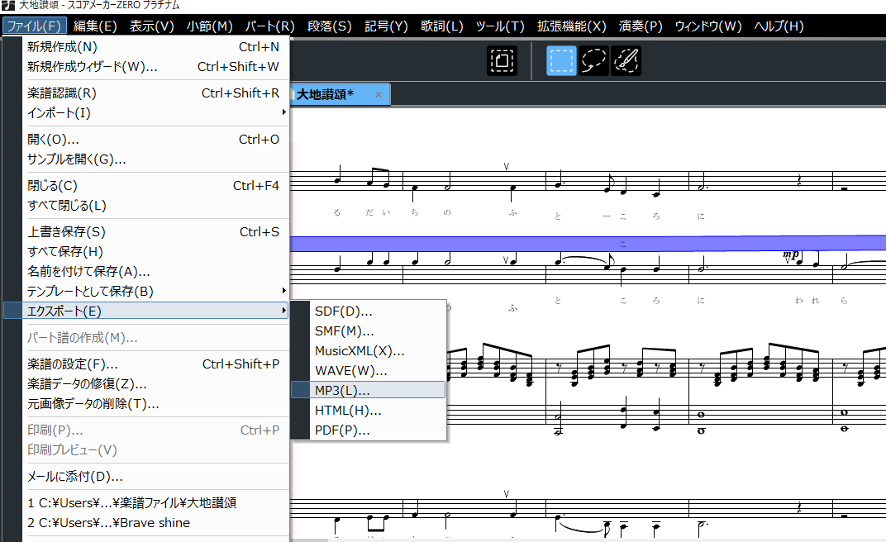Open the パート(R) menu
The height and width of the screenshot is (543, 887).
point(270,26)
